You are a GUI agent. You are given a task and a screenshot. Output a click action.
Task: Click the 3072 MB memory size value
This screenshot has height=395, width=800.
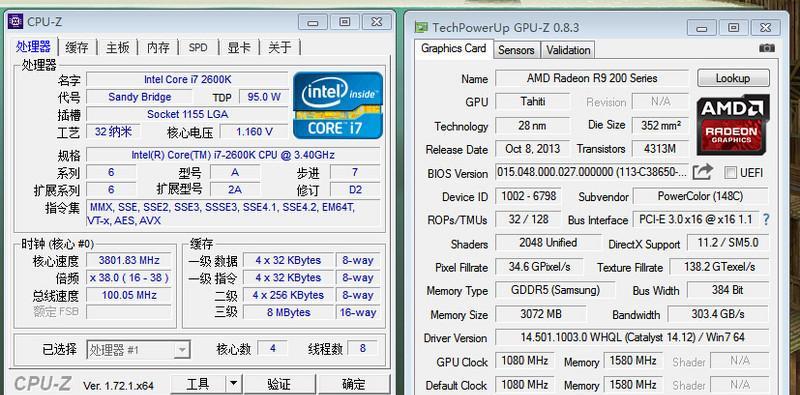[540, 314]
